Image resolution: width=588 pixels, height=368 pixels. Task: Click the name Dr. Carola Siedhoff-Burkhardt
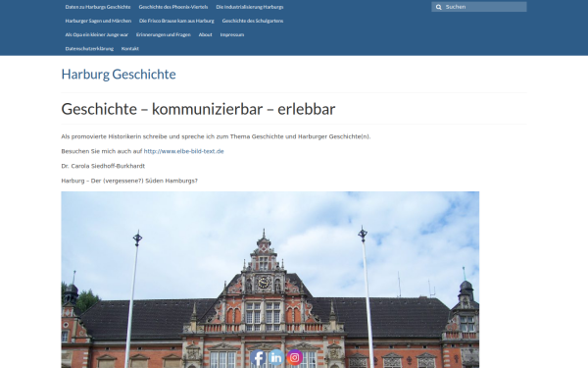[x=103, y=166]
